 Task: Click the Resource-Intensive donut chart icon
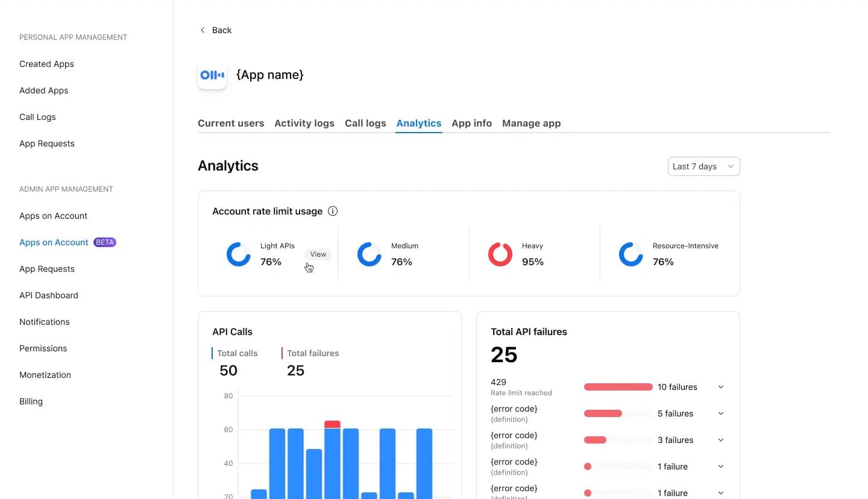[631, 254]
